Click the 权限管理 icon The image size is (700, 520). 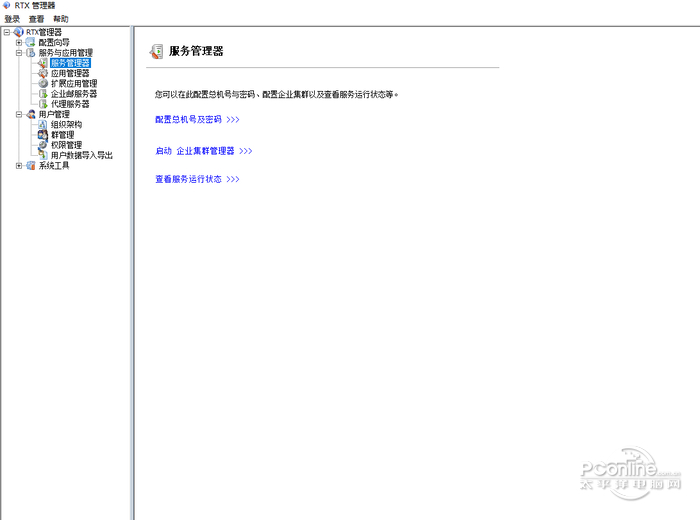[43, 145]
